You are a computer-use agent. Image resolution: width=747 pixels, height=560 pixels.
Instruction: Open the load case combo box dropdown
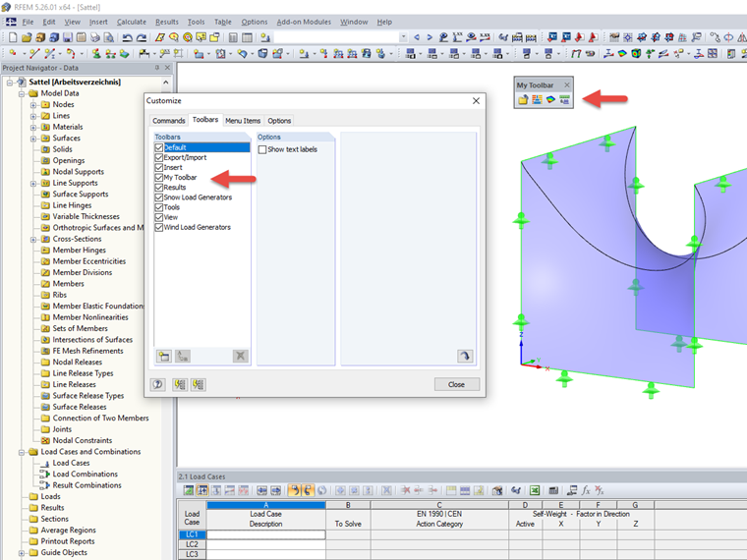tap(403, 37)
